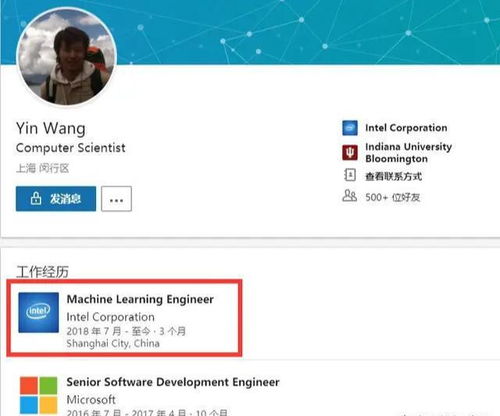This screenshot has height=416, width=500.
Task: Open Indiana University Bloomington link
Action: [408, 152]
